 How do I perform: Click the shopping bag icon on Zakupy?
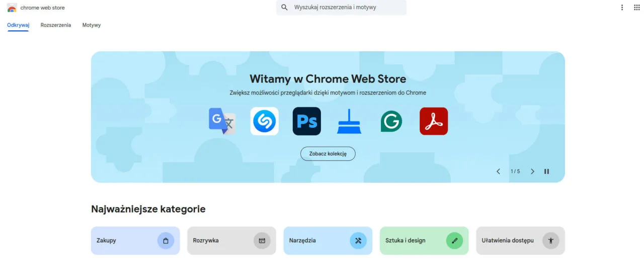pos(166,241)
